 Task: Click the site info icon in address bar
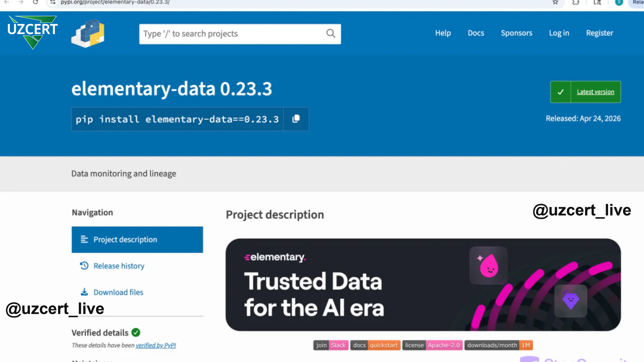click(53, 2)
